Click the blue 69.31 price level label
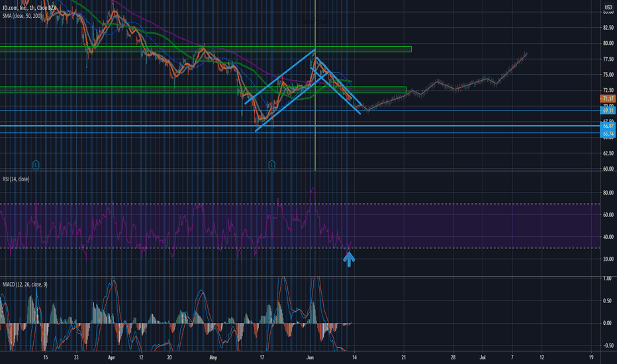The height and width of the screenshot is (364, 617). pyautogui.click(x=608, y=111)
